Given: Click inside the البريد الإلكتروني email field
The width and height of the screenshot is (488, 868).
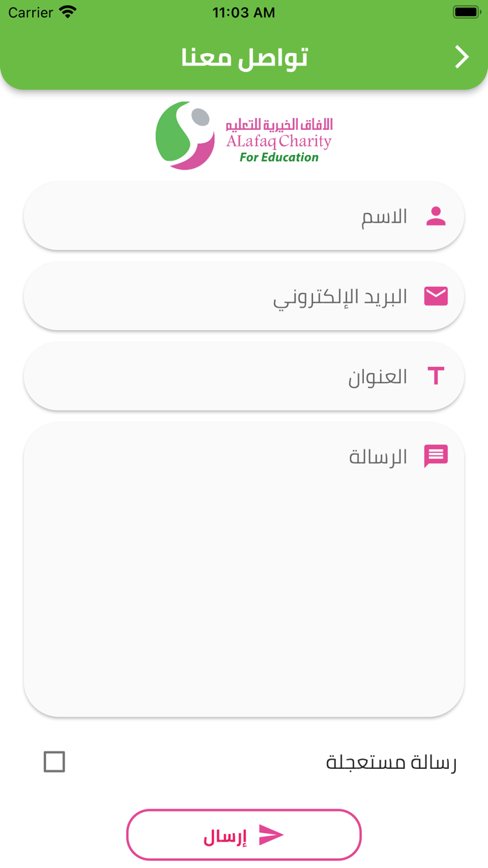Looking at the screenshot, I should (244, 296).
